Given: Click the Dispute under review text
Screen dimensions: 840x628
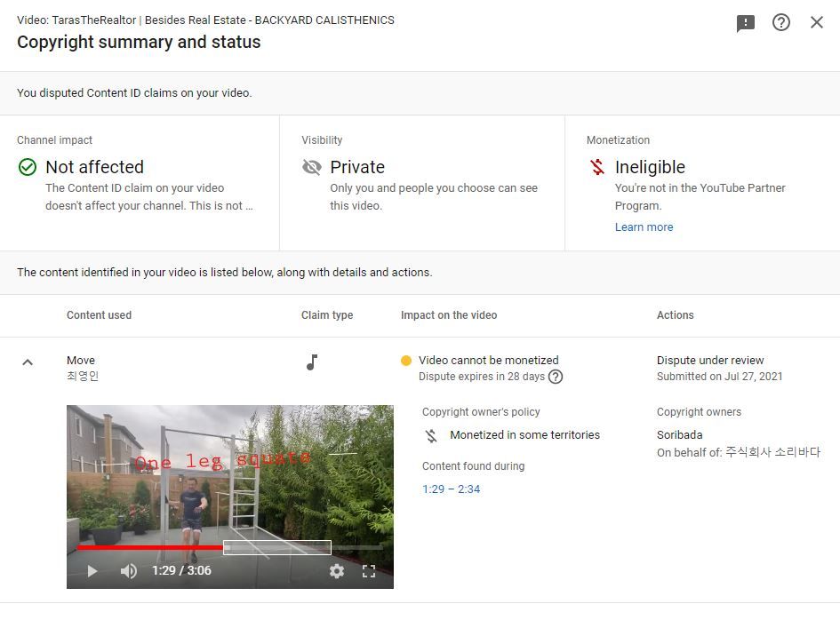Looking at the screenshot, I should tap(710, 361).
